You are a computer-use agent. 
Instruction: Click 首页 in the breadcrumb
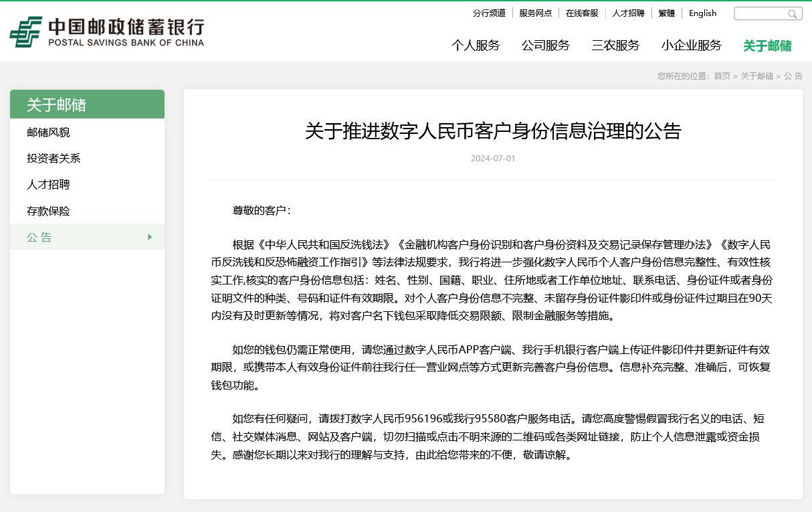click(722, 76)
